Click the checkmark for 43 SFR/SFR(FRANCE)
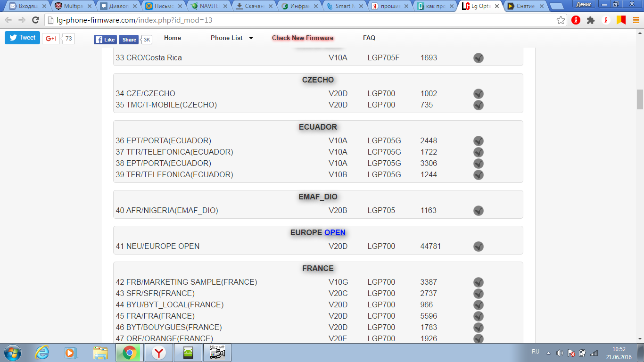Viewport: 644px width, 362px height. coord(479,294)
